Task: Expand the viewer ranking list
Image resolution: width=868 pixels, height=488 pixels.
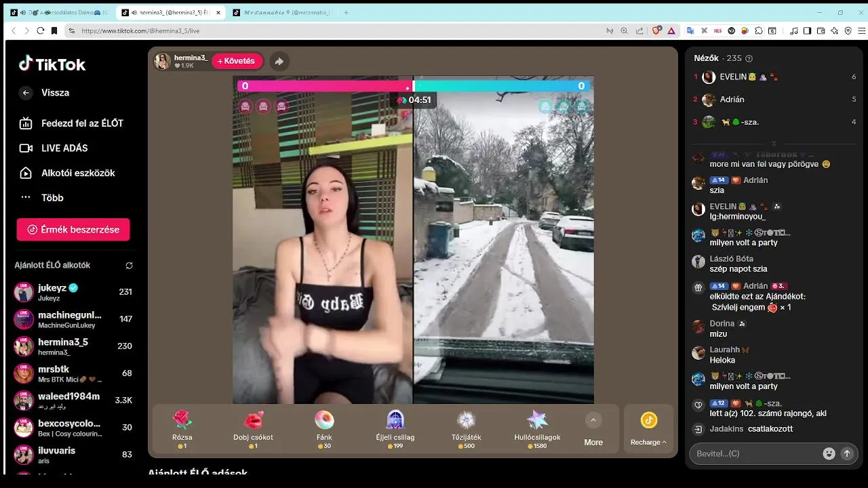Action: (x=774, y=143)
